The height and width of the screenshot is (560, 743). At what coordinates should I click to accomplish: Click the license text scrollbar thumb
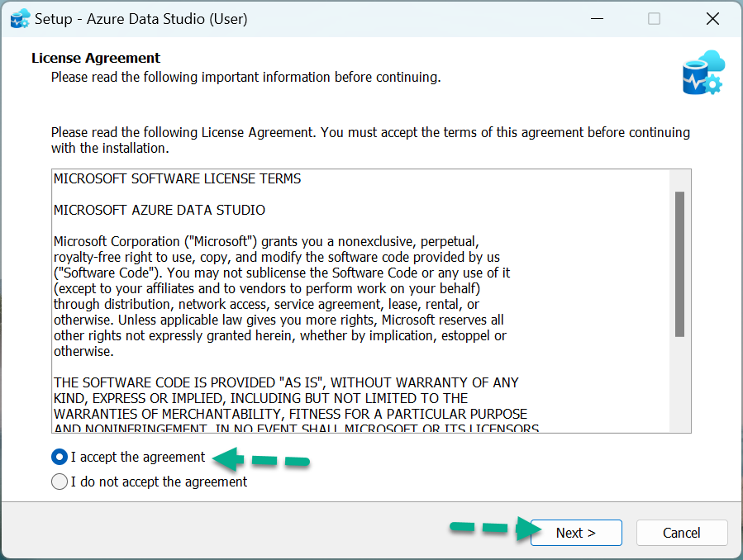679,264
